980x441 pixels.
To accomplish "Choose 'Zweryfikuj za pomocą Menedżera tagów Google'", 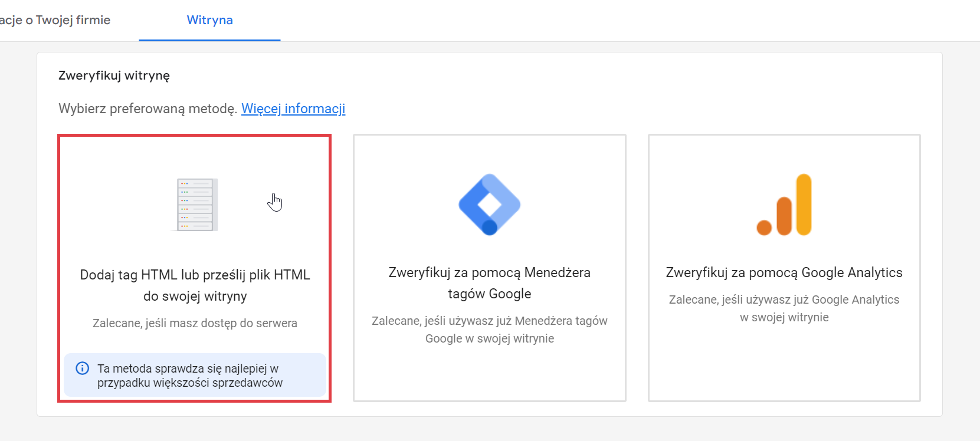I will pos(489,283).
